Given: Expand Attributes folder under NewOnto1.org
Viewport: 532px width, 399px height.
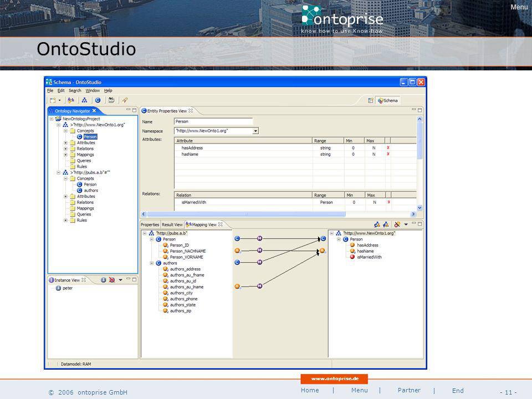Looking at the screenshot, I should pos(65,143).
